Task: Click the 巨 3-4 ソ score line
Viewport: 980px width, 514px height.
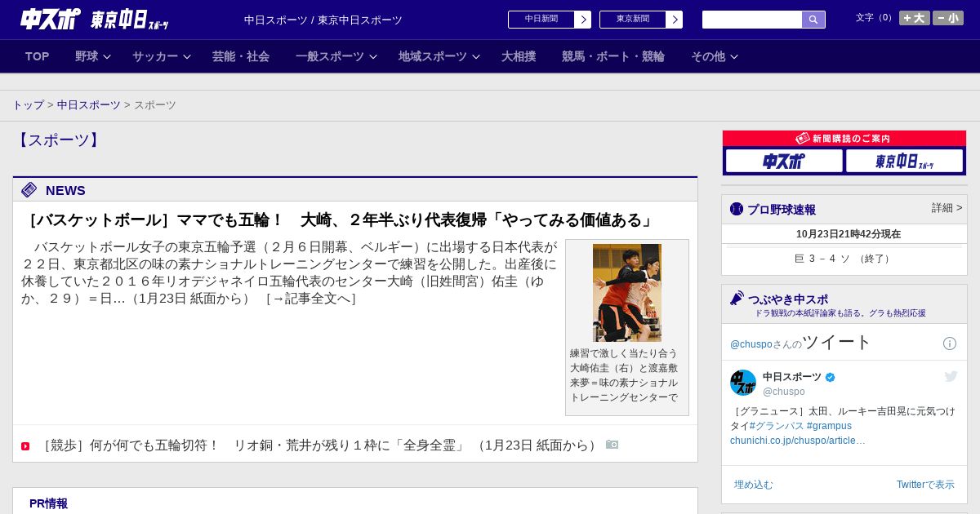Action: 844,259
